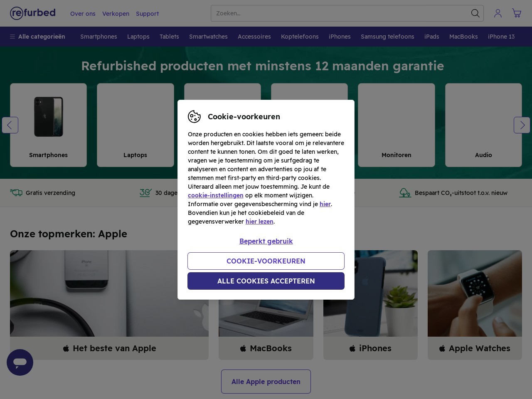Select MacBooks in navigation bar
The height and width of the screenshot is (399, 532).
(x=463, y=37)
